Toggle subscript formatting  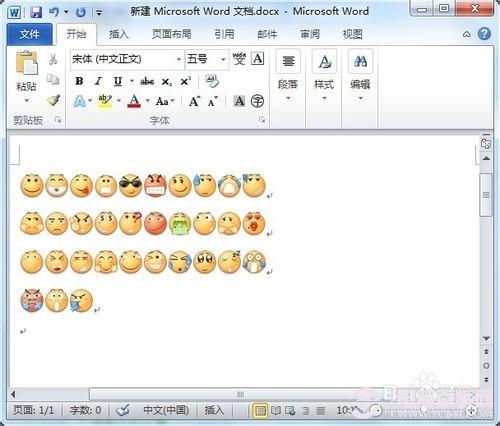click(x=166, y=82)
